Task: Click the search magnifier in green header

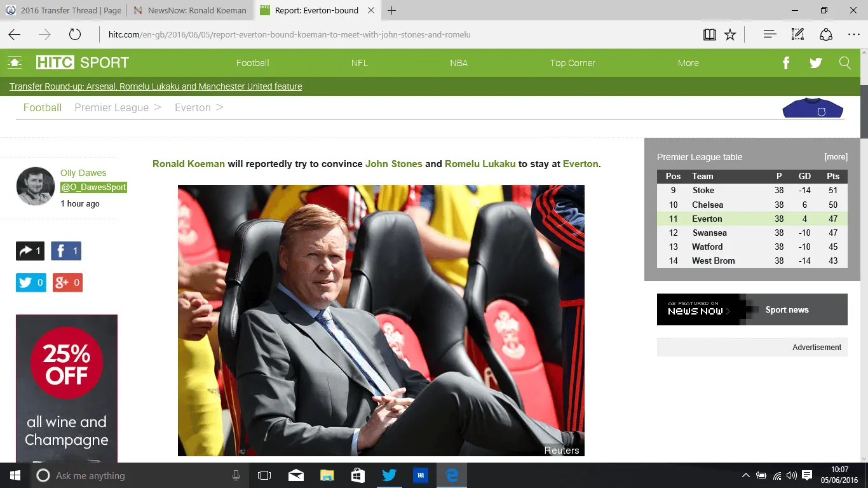Action: coord(844,63)
